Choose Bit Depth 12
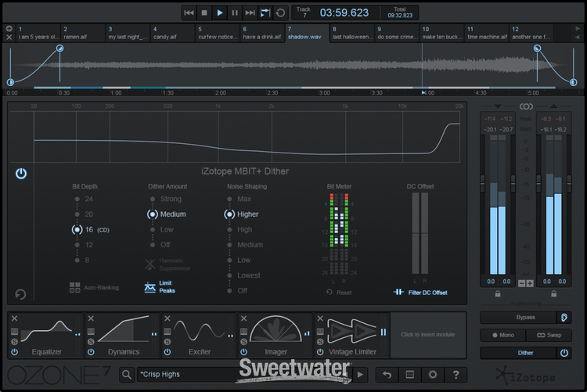 click(x=85, y=245)
